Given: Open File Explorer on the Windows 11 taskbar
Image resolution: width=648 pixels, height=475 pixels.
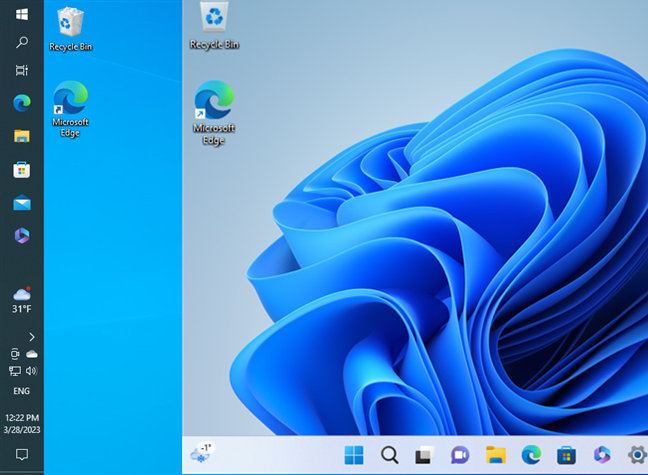Looking at the screenshot, I should coord(496,455).
